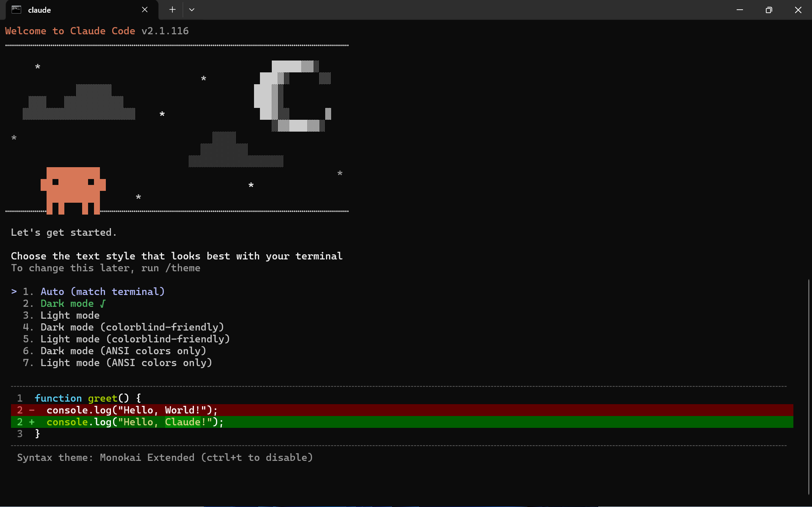812x507 pixels.
Task: Open a new terminal tab
Action: pos(172,10)
